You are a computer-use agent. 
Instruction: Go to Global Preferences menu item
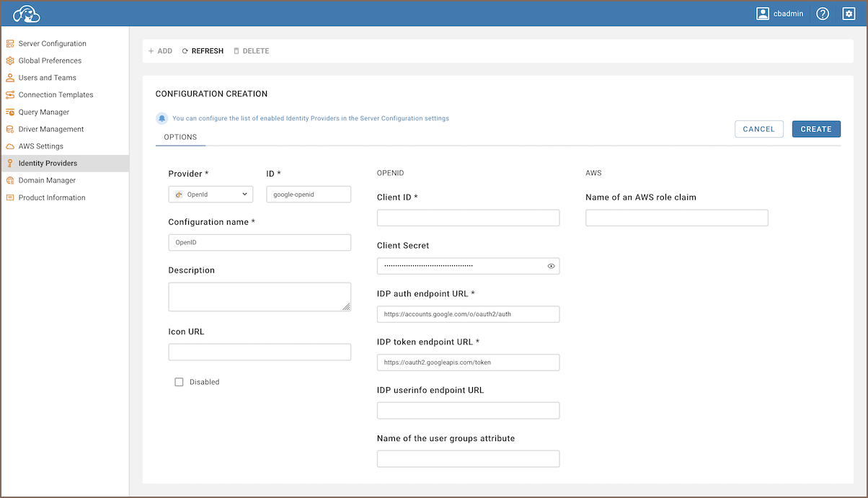pyautogui.click(x=50, y=61)
